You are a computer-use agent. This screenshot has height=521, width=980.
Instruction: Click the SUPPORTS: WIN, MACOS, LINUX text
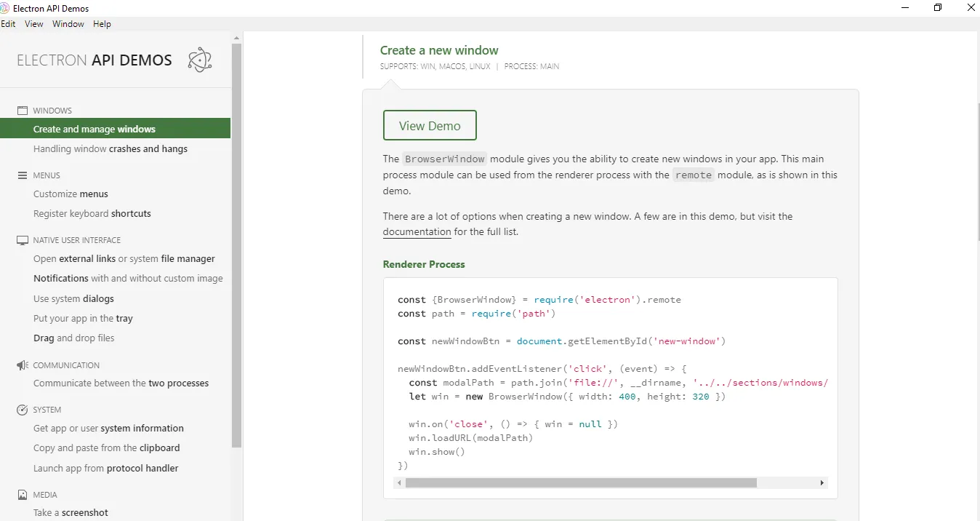click(x=435, y=66)
